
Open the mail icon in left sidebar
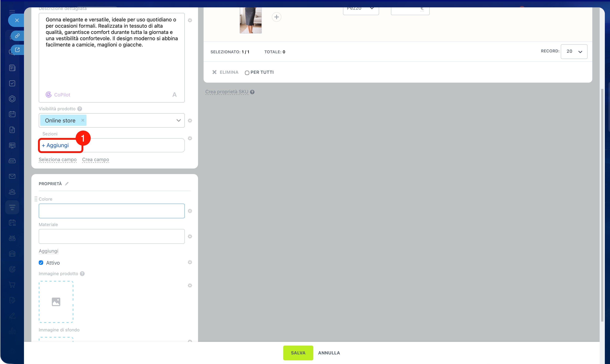(12, 176)
